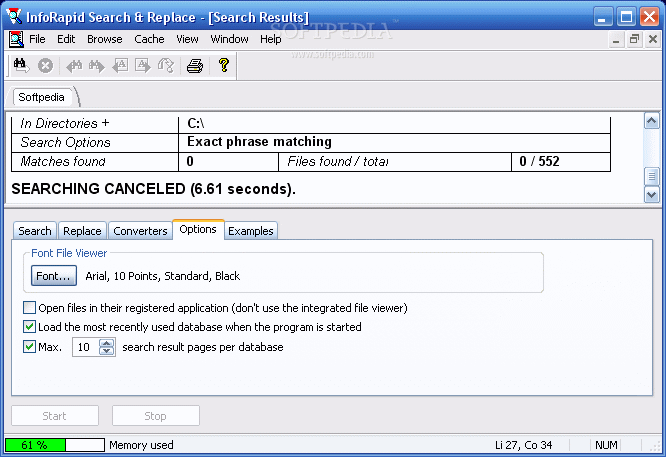
Task: Click the 'Search Options' table cell
Action: 95,142
